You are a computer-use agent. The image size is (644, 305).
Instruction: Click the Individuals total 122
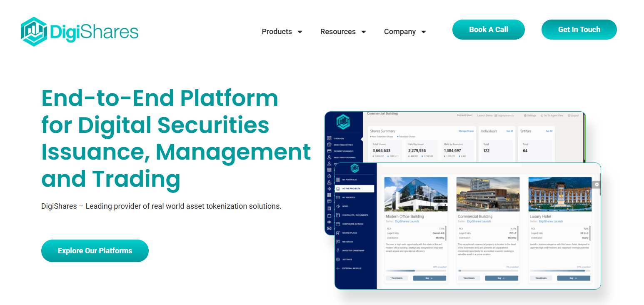point(486,150)
